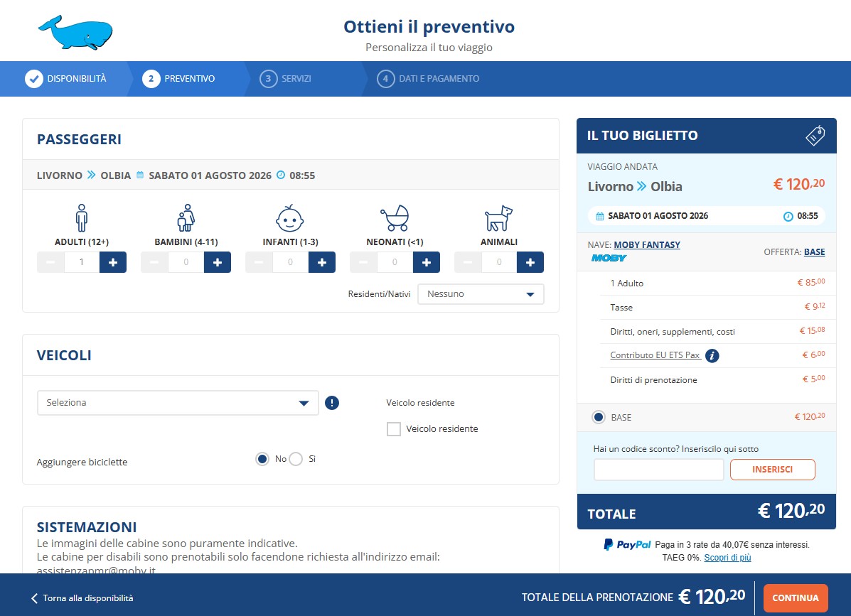
Task: Click the Bambini quantity field
Action: tap(186, 262)
